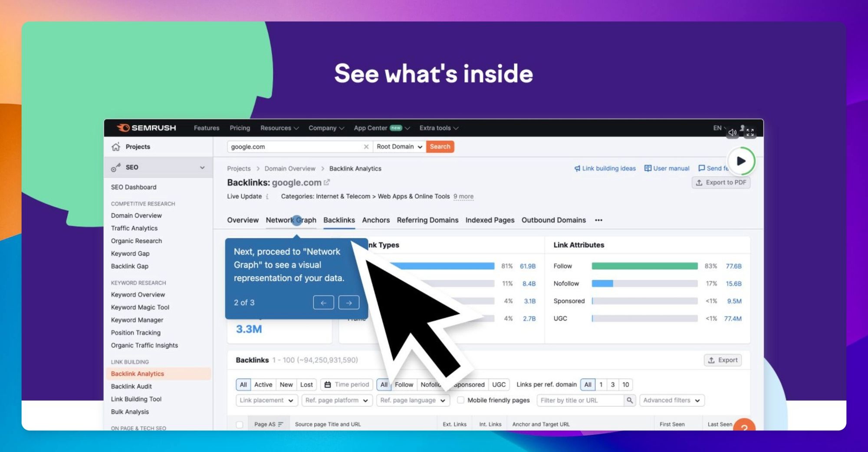Click the Nofollow blue bar
Viewport: 868px width, 452px height.
click(x=602, y=284)
